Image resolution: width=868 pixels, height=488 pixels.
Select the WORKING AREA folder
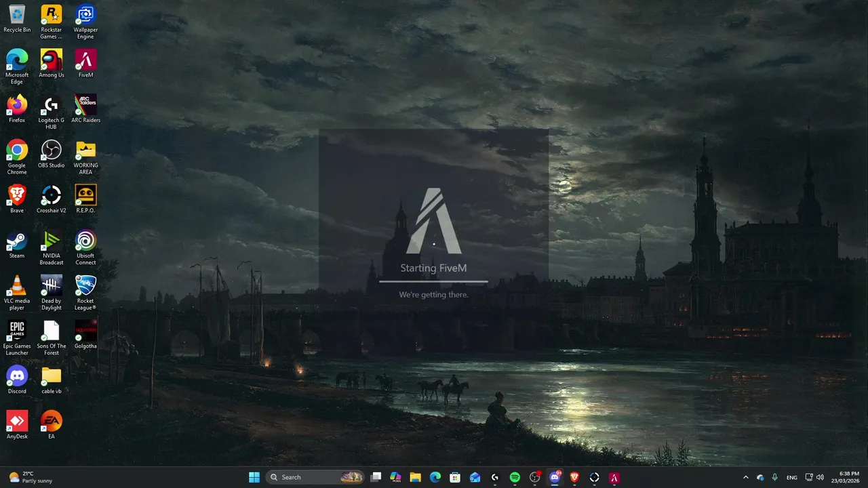pos(85,157)
